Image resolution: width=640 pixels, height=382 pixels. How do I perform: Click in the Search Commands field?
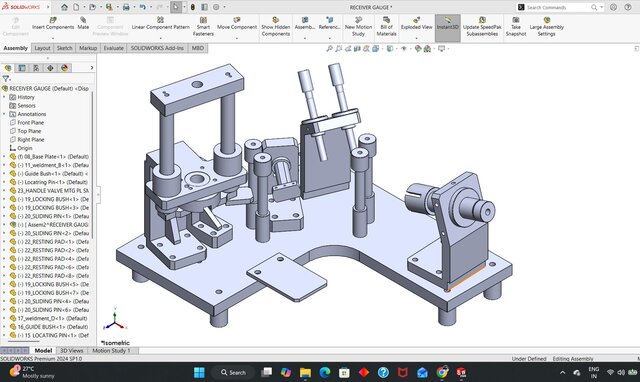(x=557, y=7)
